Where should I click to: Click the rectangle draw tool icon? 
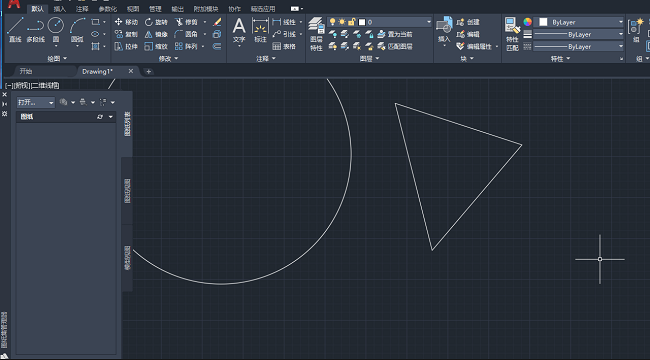(95, 22)
